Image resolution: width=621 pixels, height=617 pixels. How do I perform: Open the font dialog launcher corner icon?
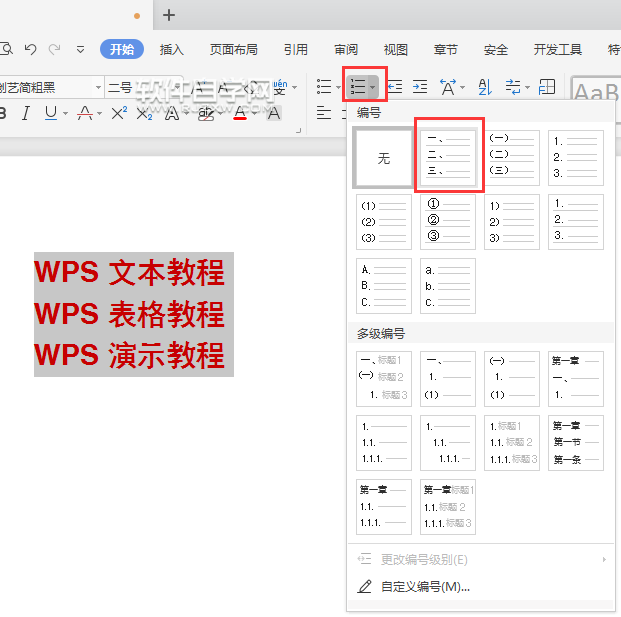pos(299,131)
